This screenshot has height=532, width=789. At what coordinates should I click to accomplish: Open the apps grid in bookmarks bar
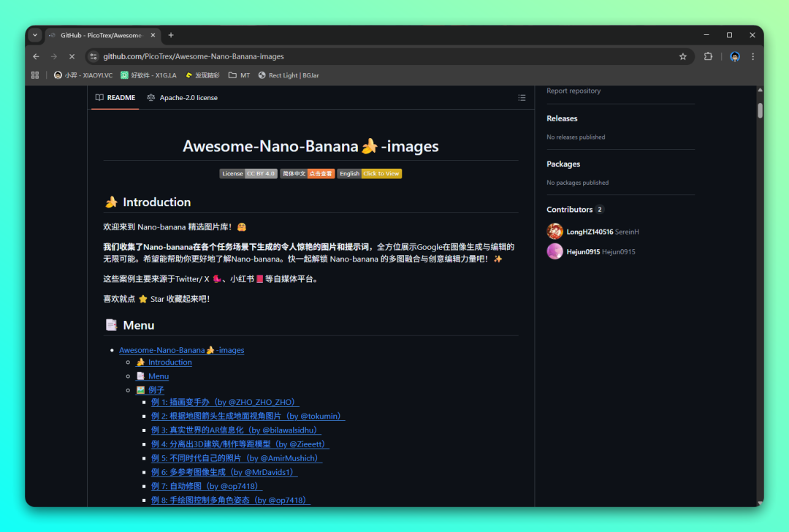pos(35,75)
